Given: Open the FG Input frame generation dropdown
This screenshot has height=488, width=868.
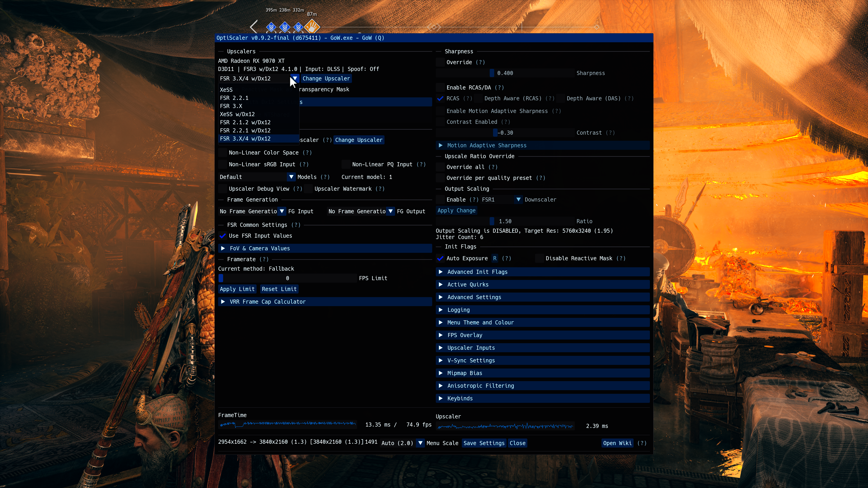Looking at the screenshot, I should (252, 211).
